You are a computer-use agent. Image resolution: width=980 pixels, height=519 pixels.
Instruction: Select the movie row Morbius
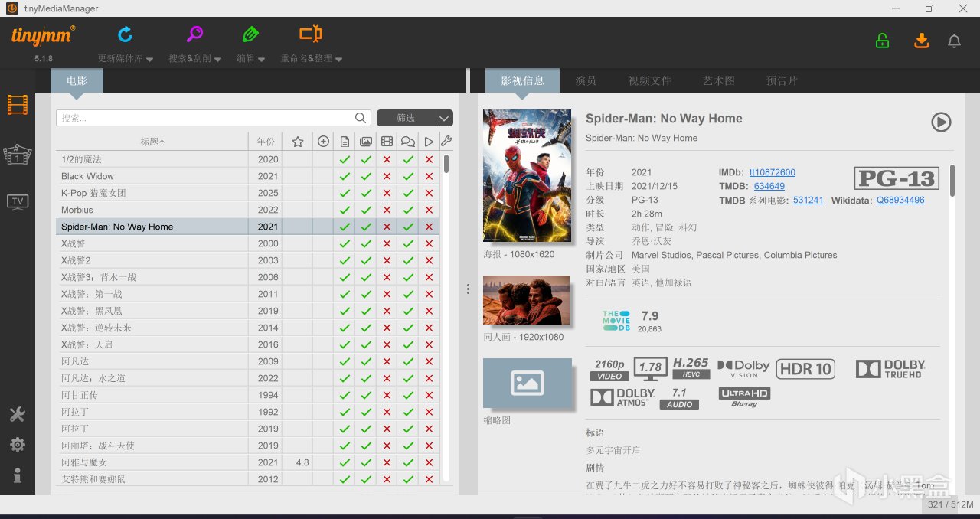248,210
